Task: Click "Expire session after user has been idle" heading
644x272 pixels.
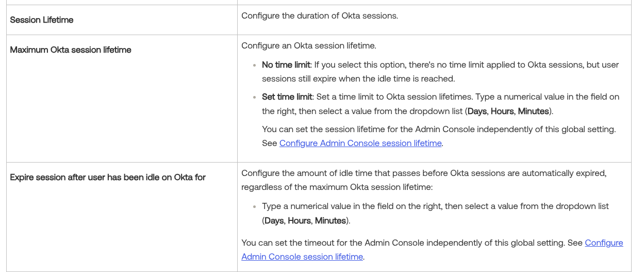Action: point(108,178)
